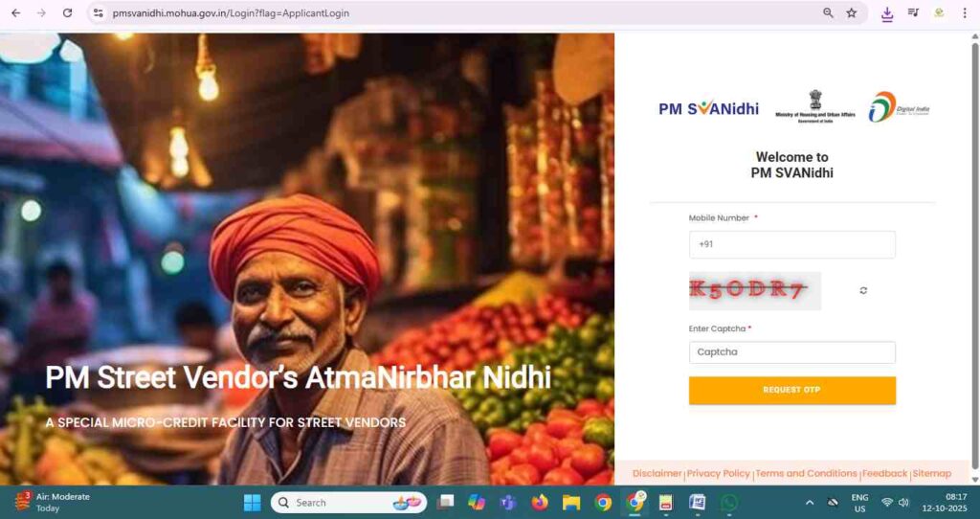
Task: View site information icon in address bar
Action: pos(99,13)
